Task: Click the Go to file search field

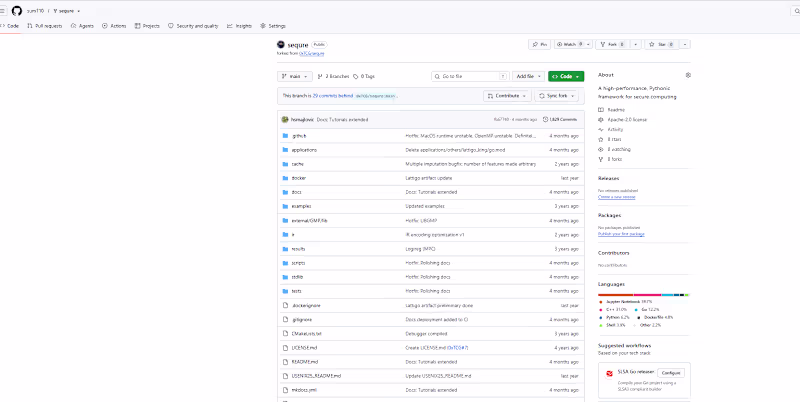Action: coord(470,76)
